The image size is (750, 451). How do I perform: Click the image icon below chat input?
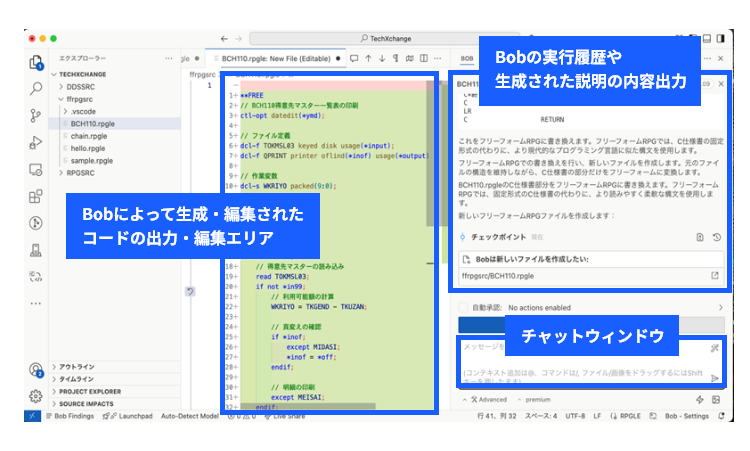point(716,399)
